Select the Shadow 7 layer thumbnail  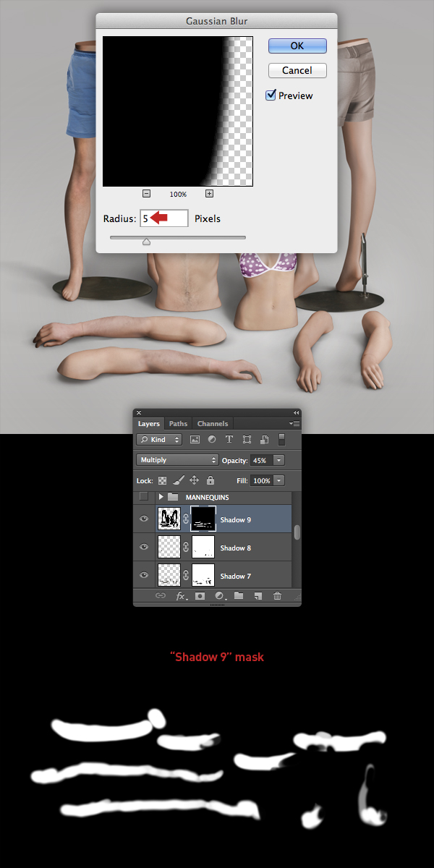point(169,576)
